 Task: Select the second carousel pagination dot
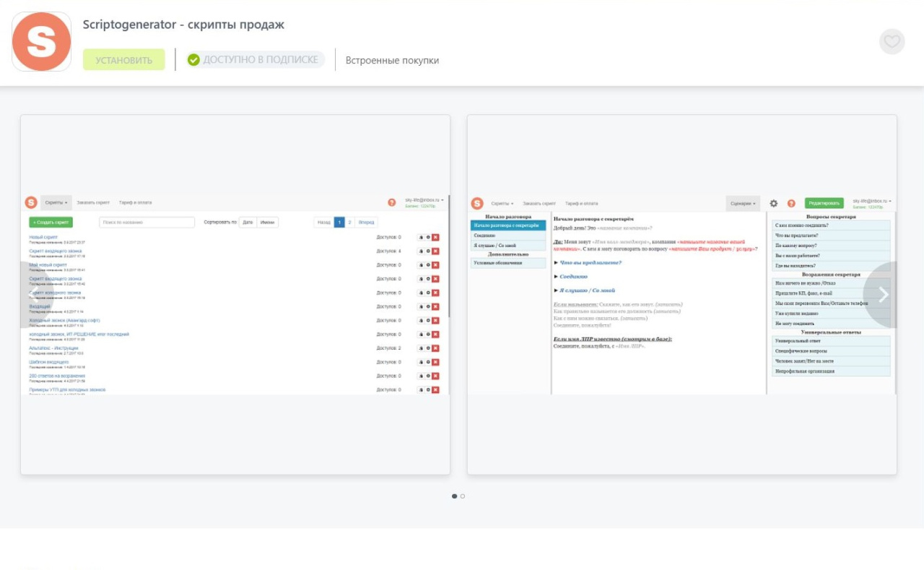tap(463, 496)
